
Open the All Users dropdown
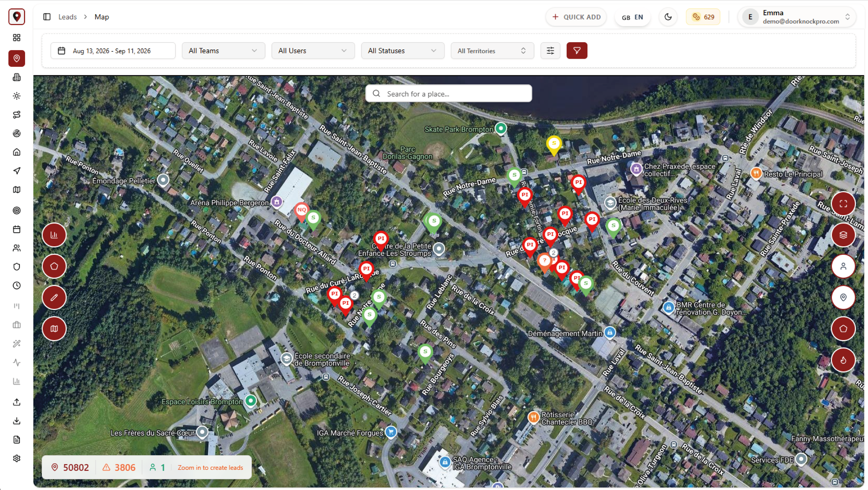[313, 50]
